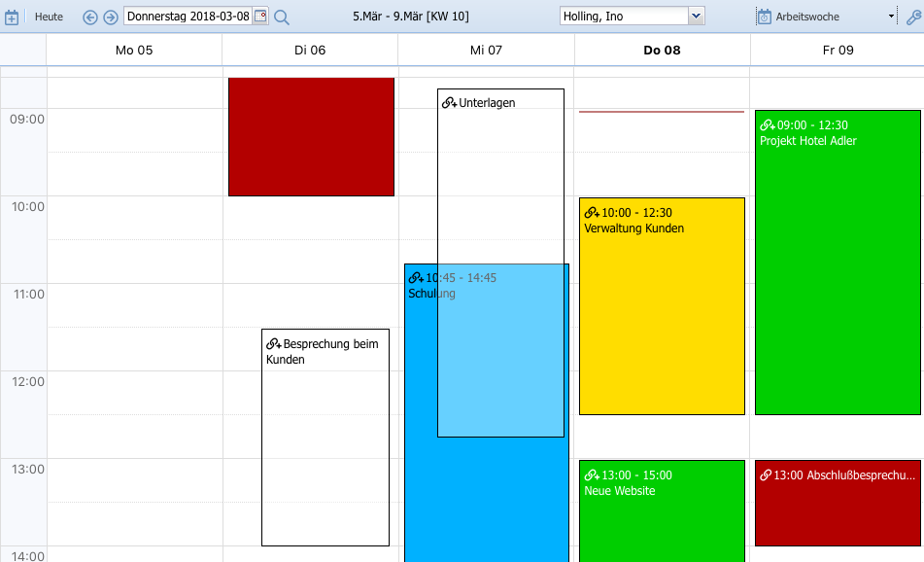Go to previous week arrow
The width and height of the screenshot is (924, 562).
90,17
